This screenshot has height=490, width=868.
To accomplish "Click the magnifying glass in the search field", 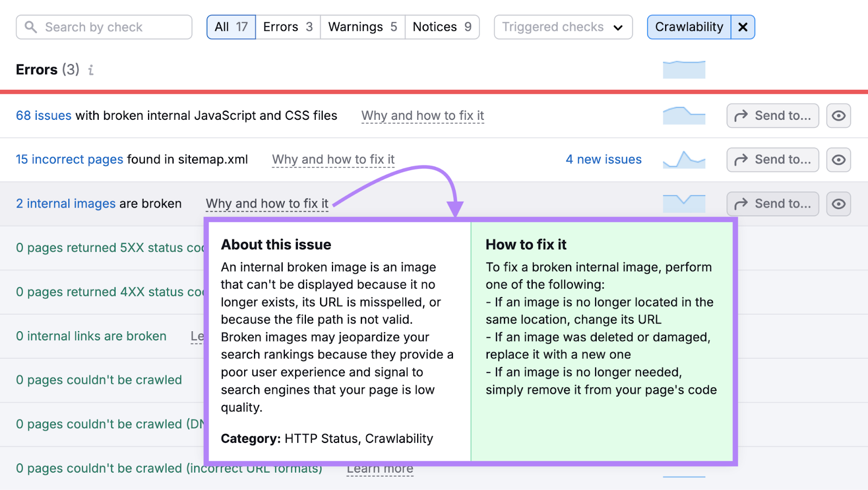I will (x=31, y=27).
